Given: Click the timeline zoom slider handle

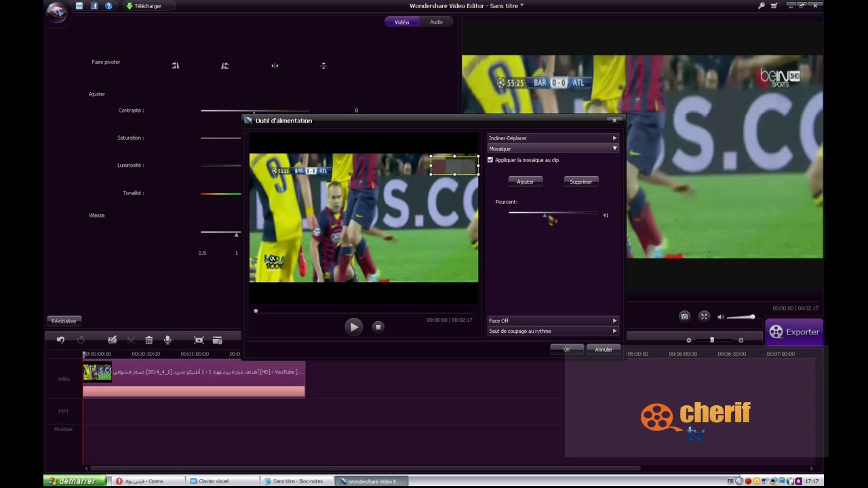Looking at the screenshot, I should tap(712, 340).
